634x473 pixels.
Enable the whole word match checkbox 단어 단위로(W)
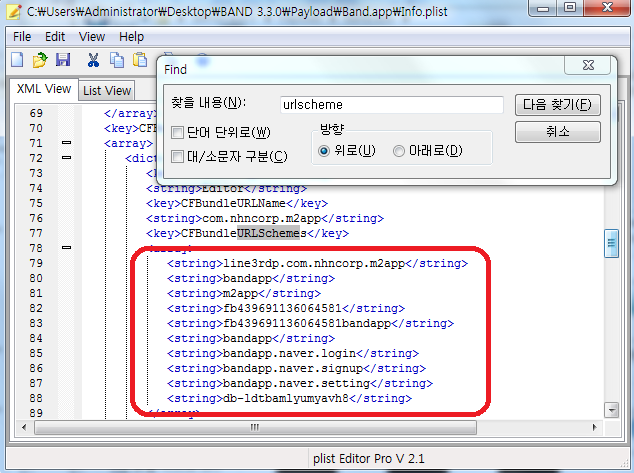tap(177, 132)
